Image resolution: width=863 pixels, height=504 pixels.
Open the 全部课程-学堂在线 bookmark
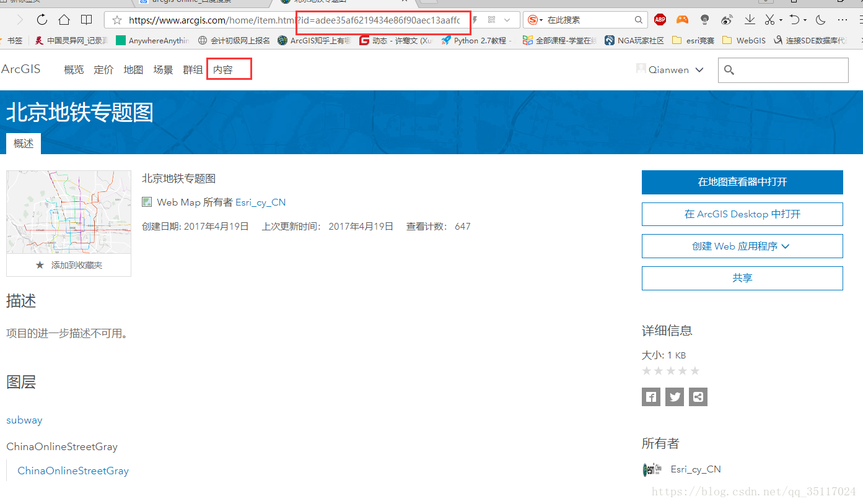559,40
